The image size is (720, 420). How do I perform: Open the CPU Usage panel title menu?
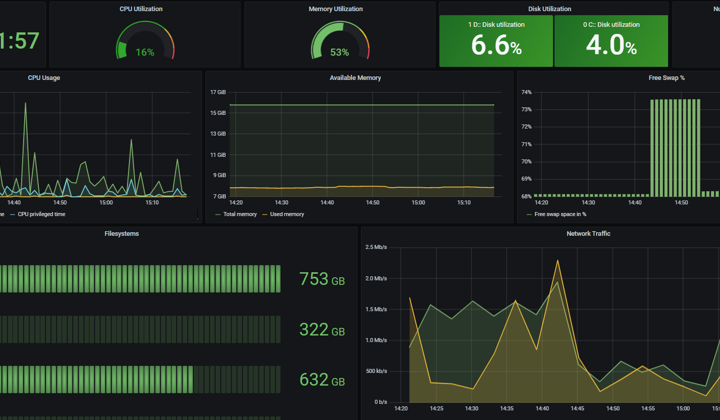pyautogui.click(x=44, y=78)
